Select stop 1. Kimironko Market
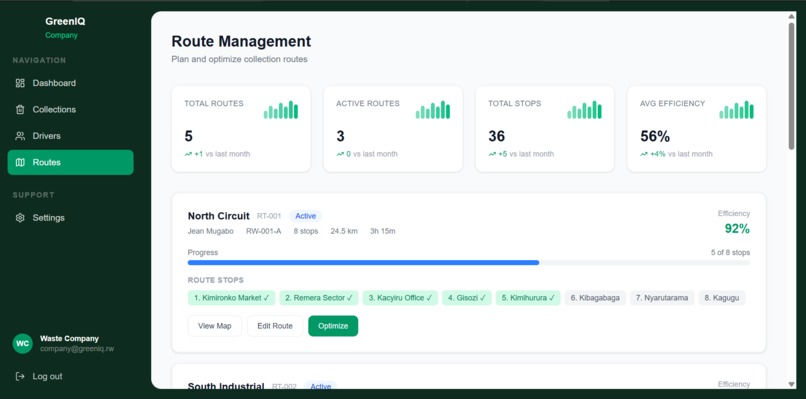806x399 pixels. click(x=231, y=298)
